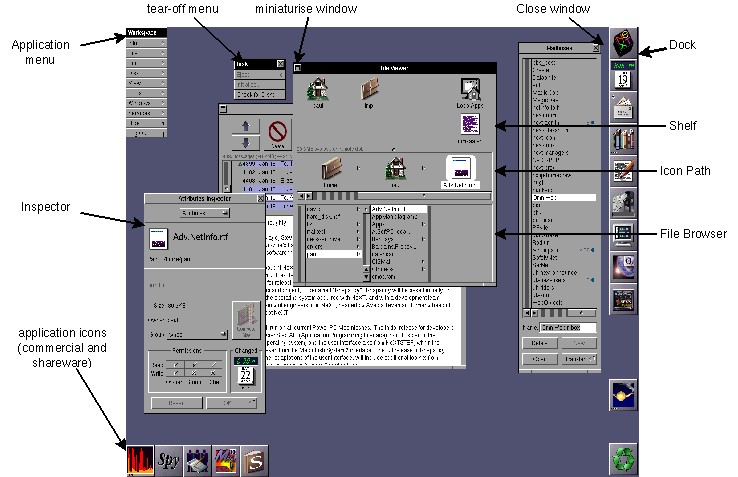Screen dimensions: 738x477
Task: Open the NeXT cube icon in the dock
Action: (624, 43)
